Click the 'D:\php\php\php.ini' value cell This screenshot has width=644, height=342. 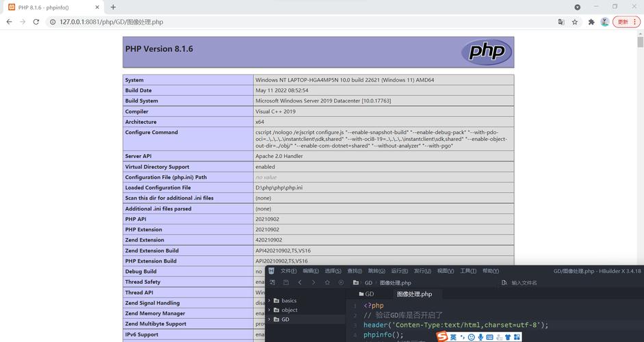384,187
